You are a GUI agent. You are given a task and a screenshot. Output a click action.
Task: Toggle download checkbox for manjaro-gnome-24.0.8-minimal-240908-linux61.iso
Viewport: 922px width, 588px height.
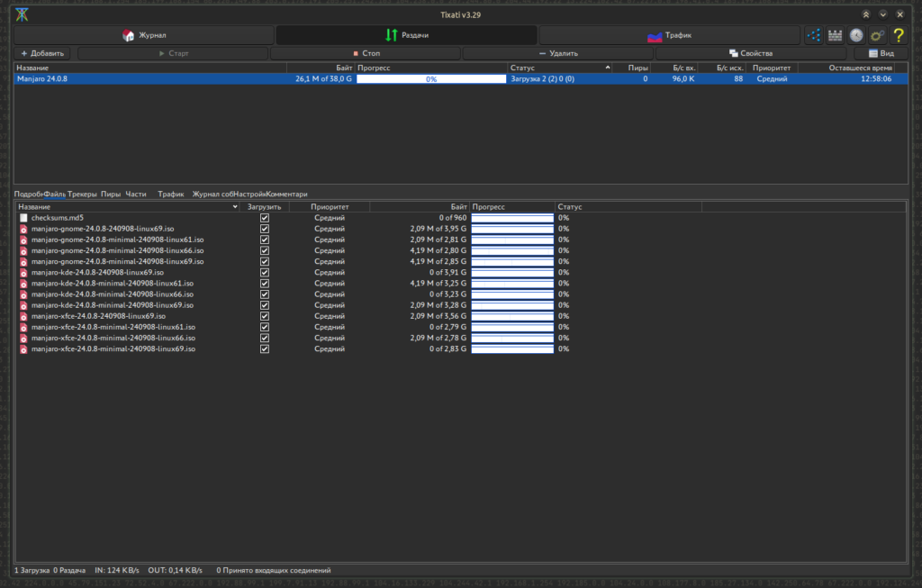click(265, 240)
